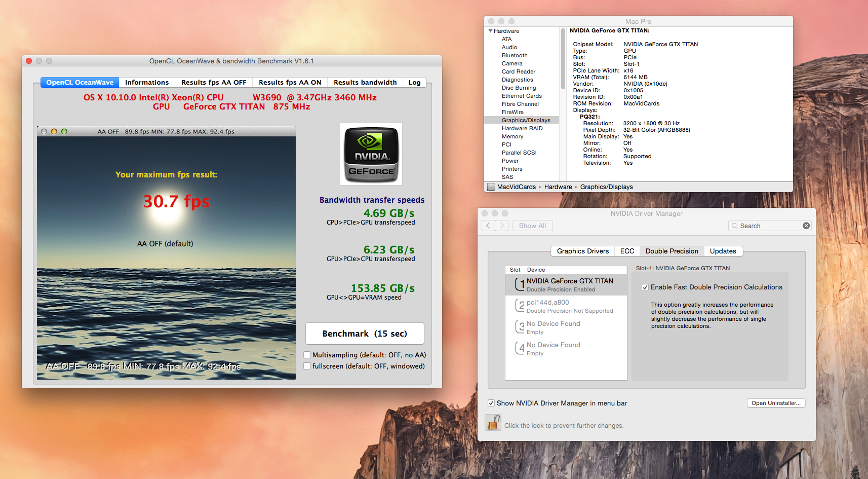Viewport: 868px width, 479px height.
Task: Enable fullscreen checkbox
Action: point(307,366)
